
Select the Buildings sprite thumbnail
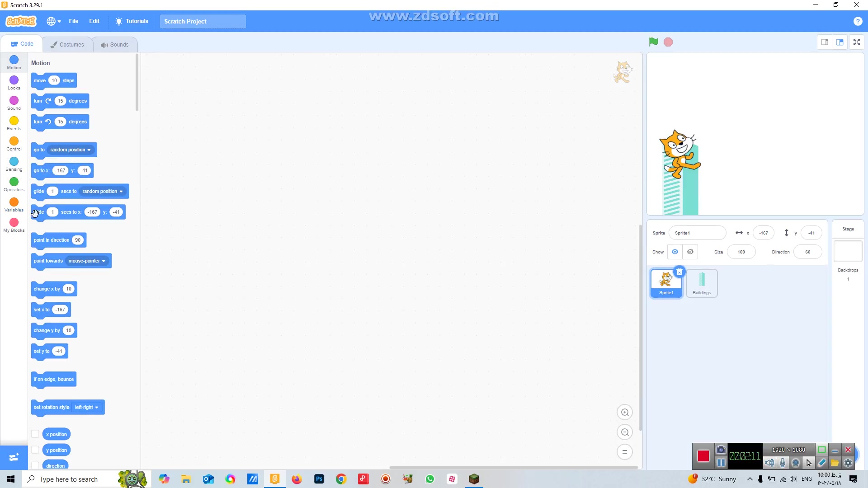[x=702, y=283]
